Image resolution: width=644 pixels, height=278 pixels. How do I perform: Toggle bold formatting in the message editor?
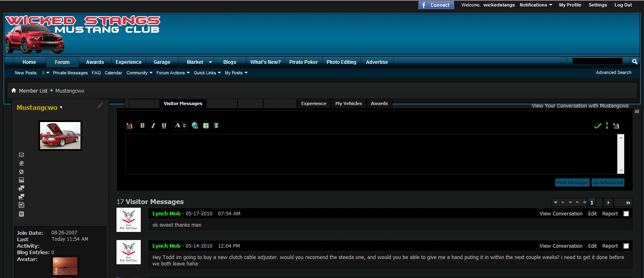point(142,126)
